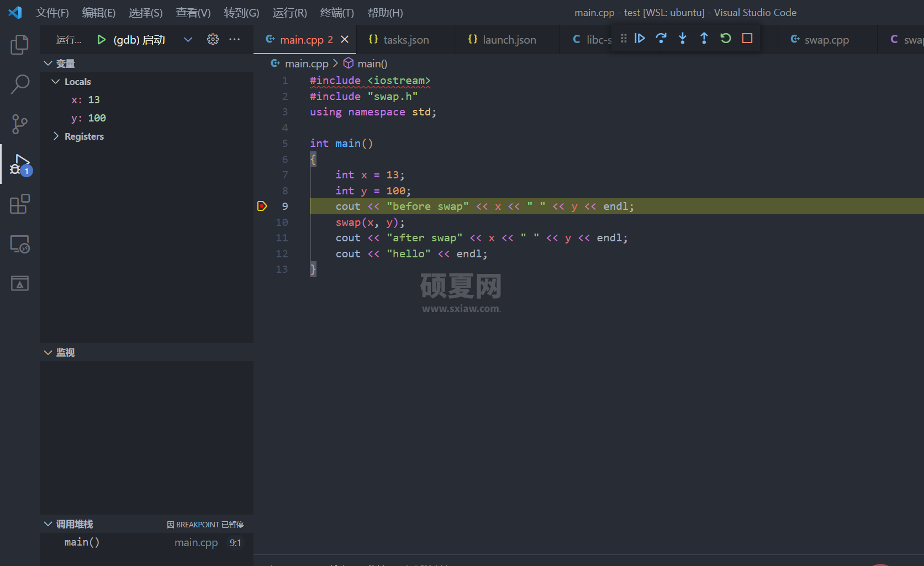Open the Remote Explorer view

[x=20, y=244]
